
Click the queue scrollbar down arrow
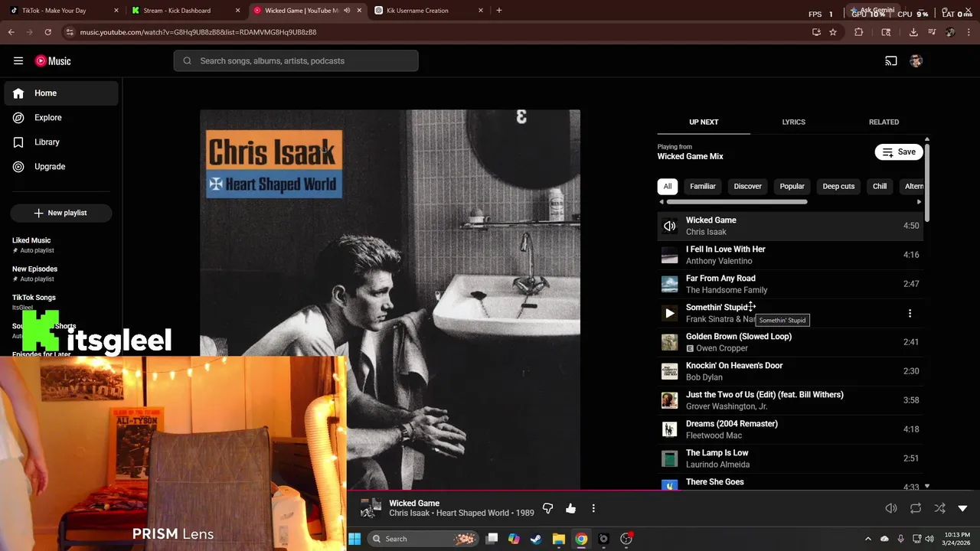[x=927, y=486]
